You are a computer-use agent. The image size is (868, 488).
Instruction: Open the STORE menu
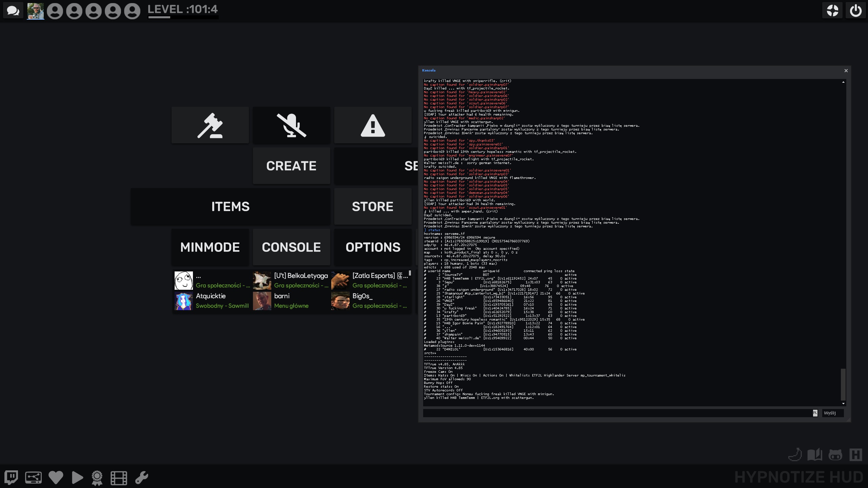pyautogui.click(x=373, y=206)
